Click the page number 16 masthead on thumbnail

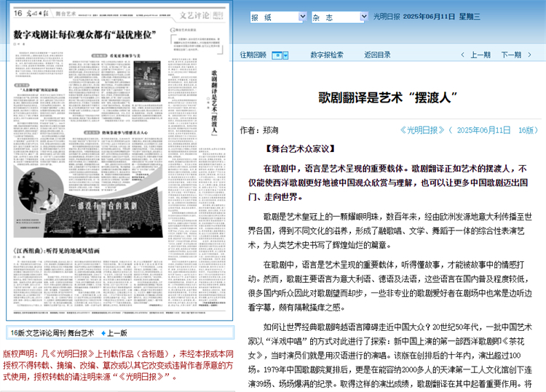(x=17, y=13)
